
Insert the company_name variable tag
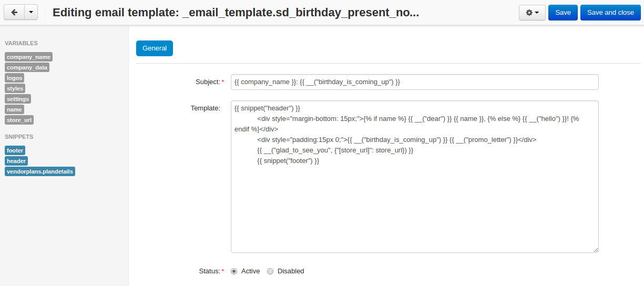tap(29, 57)
